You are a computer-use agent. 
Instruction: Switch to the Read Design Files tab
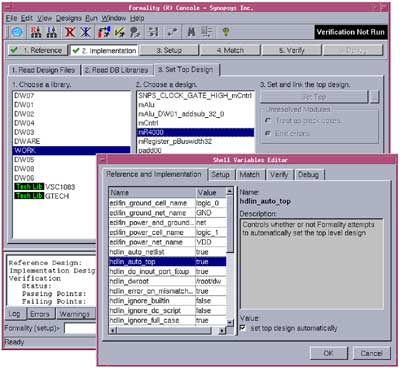pos(44,70)
